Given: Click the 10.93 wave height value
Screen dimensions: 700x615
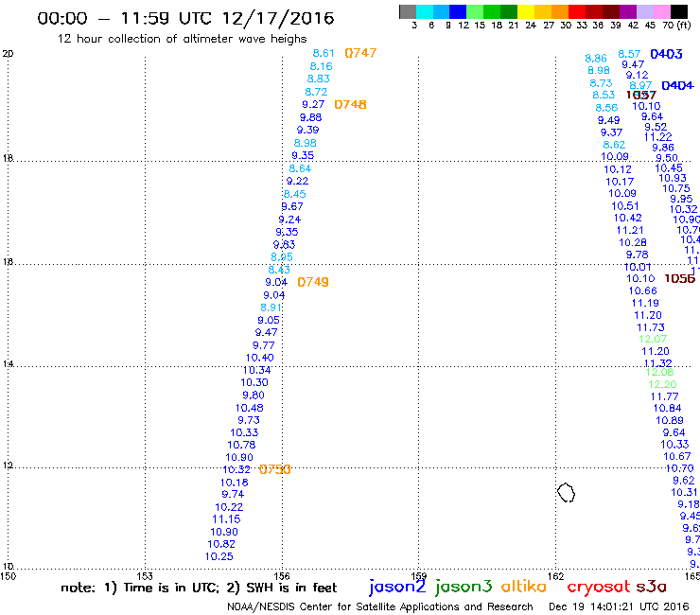Looking at the screenshot, I should point(673,178).
